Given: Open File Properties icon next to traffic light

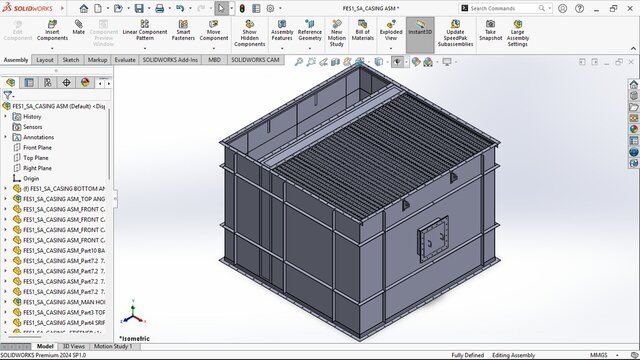Looking at the screenshot, I should 256,8.
